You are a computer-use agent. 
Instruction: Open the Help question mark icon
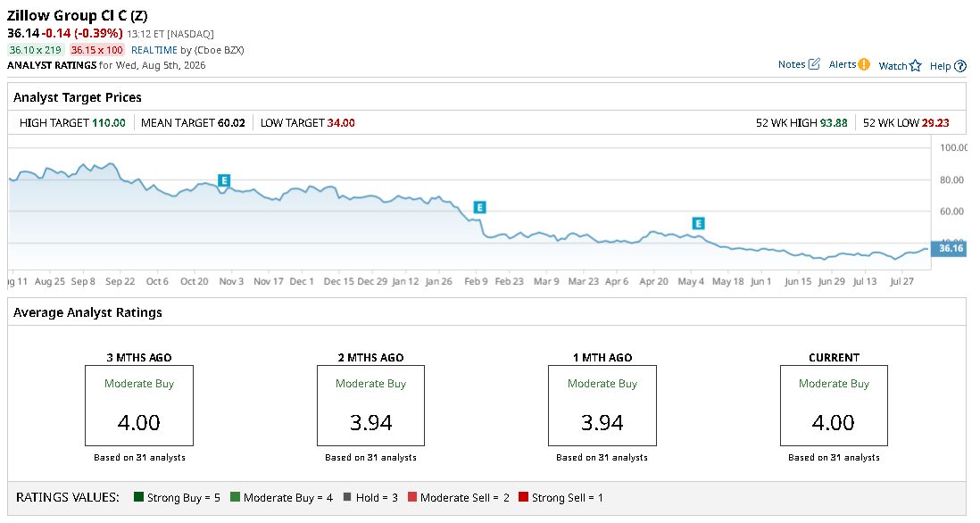960,66
